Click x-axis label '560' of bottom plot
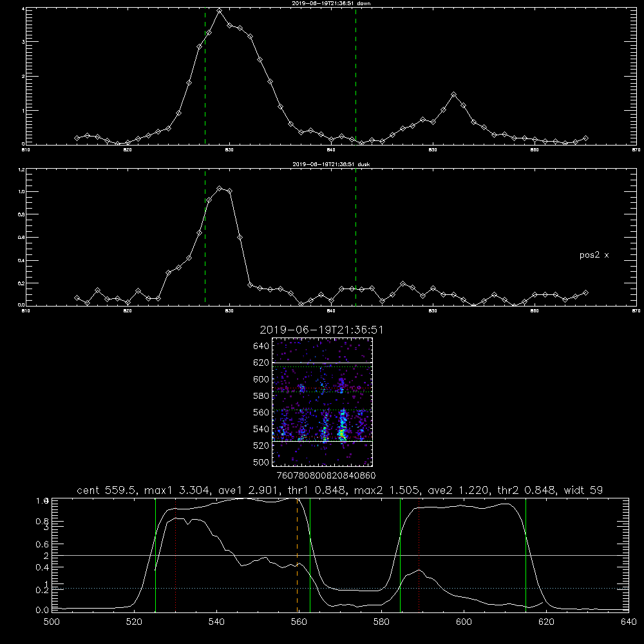Screen dimensions: 644x644 point(299,621)
